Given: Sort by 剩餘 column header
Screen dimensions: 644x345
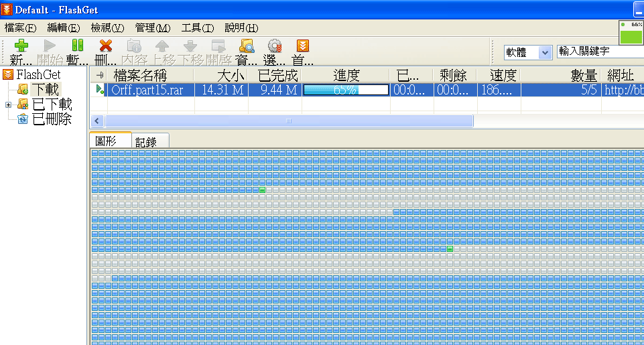Looking at the screenshot, I should (x=455, y=76).
